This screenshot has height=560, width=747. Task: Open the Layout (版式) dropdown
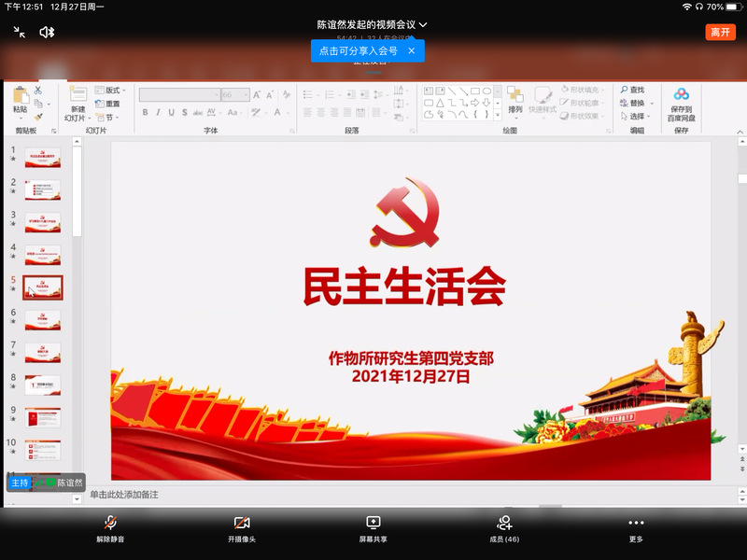pyautogui.click(x=110, y=90)
